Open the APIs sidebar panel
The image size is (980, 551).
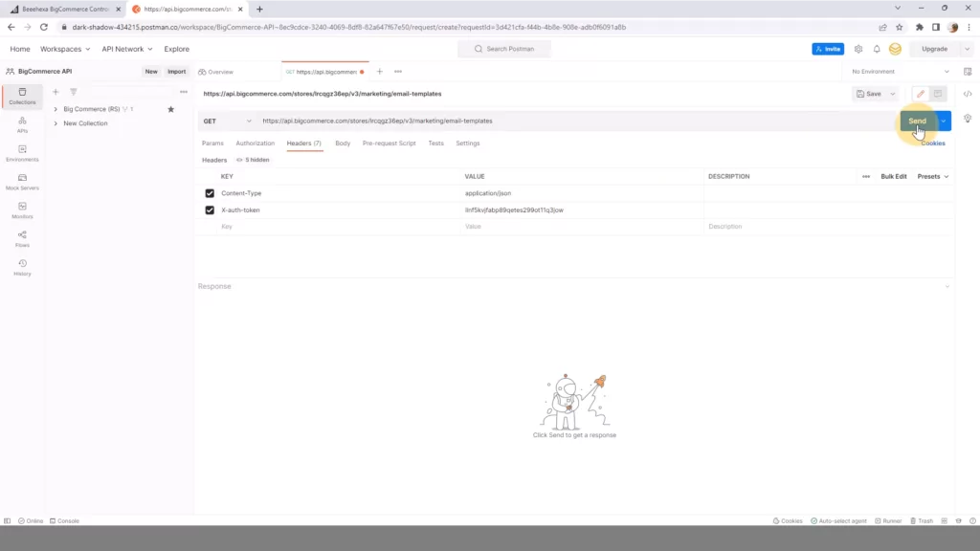[x=23, y=125]
